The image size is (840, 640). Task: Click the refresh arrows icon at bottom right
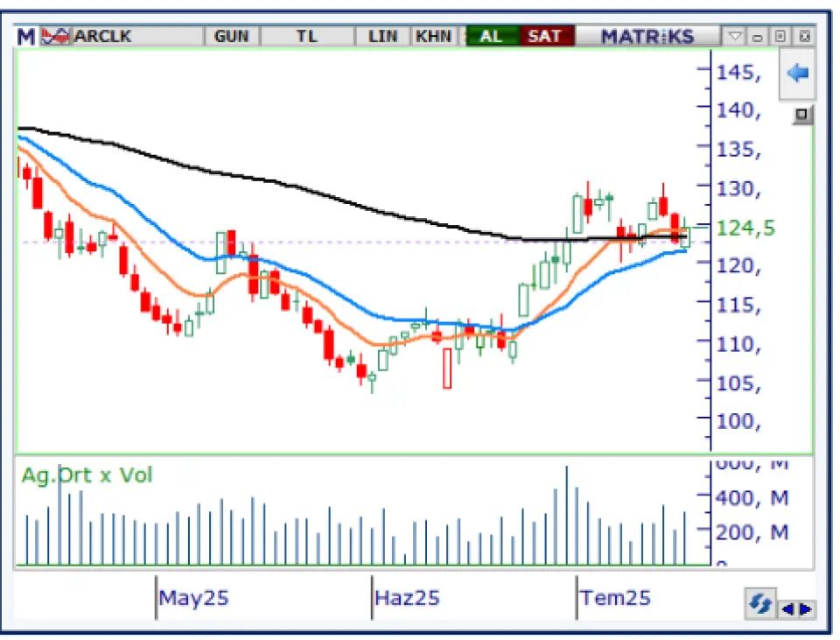coord(759,604)
